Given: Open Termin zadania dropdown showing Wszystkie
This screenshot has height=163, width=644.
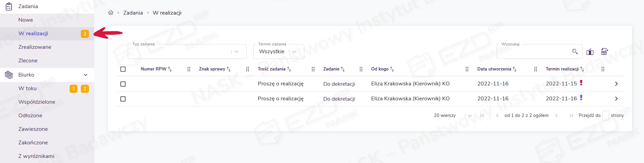Looking at the screenshot, I should click(294, 52).
